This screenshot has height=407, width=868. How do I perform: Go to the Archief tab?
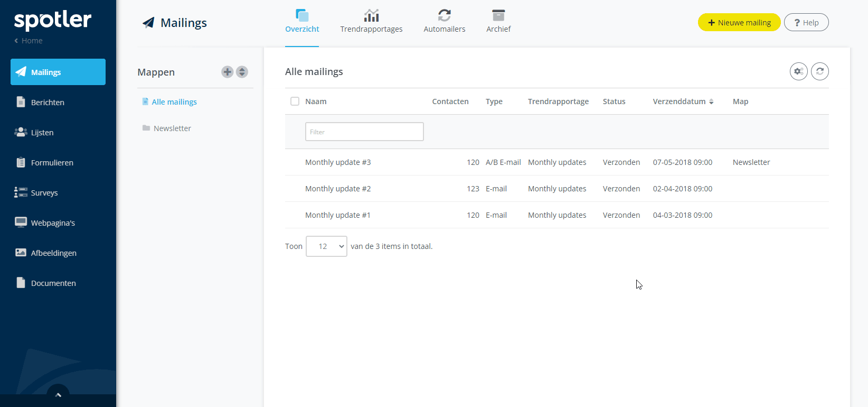(498, 22)
